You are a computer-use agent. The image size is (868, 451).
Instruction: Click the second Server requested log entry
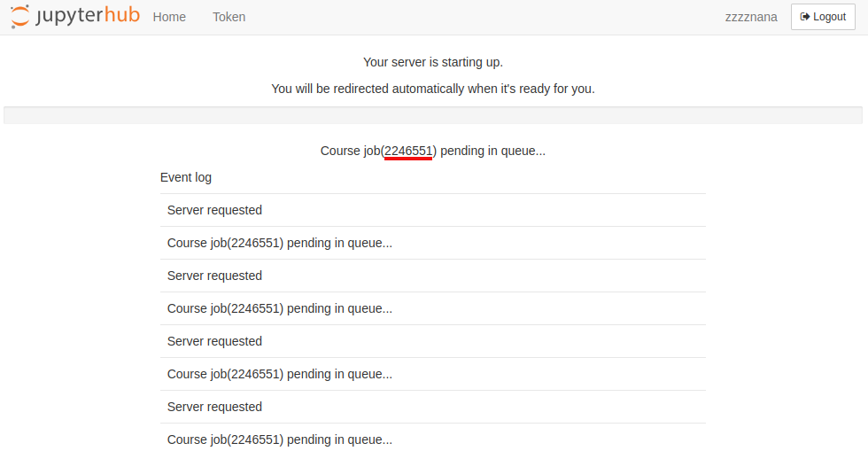coord(433,276)
